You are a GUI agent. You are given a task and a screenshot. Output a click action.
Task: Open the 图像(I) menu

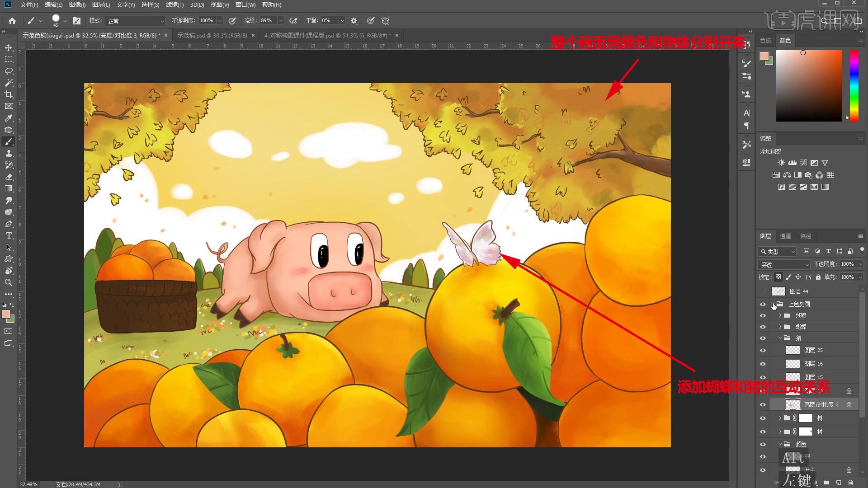tap(77, 5)
